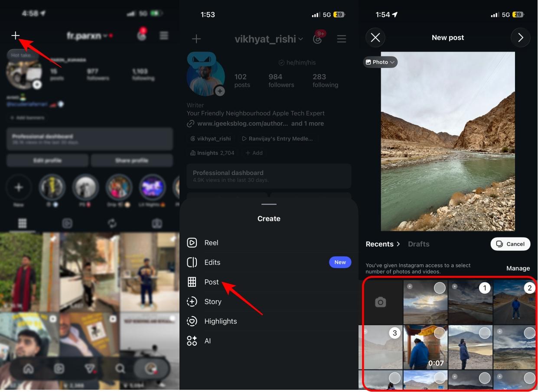This screenshot has width=538, height=392.
Task: Tap the plus create icon beside fr.parxn
Action: coord(15,36)
